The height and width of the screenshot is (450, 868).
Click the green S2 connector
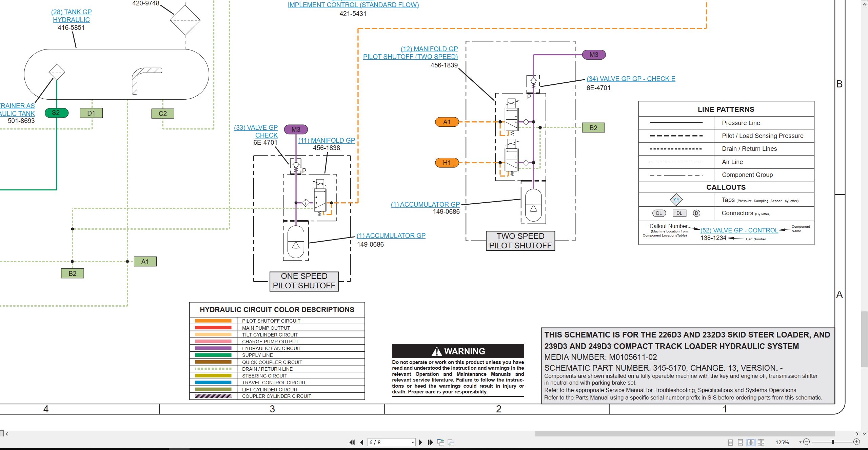click(x=56, y=113)
